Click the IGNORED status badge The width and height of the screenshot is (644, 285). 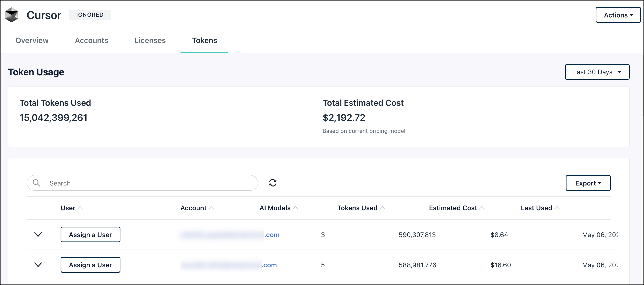tap(90, 15)
